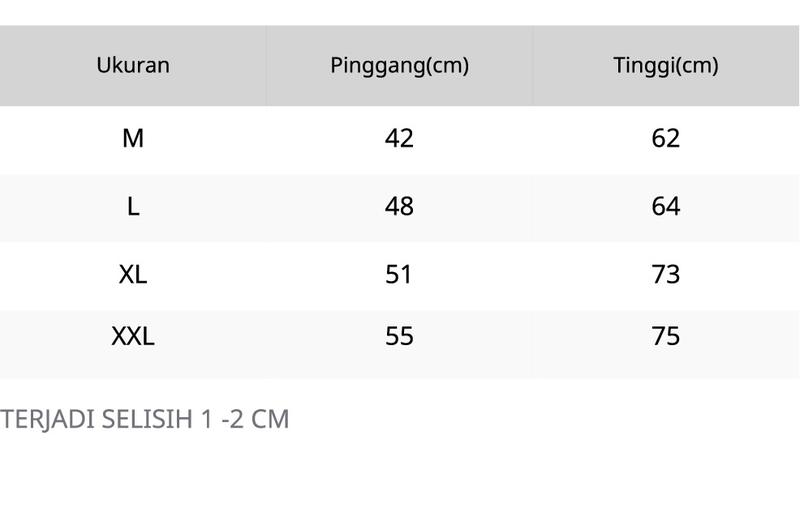Select the XL size cell
The width and height of the screenshot is (800, 512).
click(x=133, y=274)
